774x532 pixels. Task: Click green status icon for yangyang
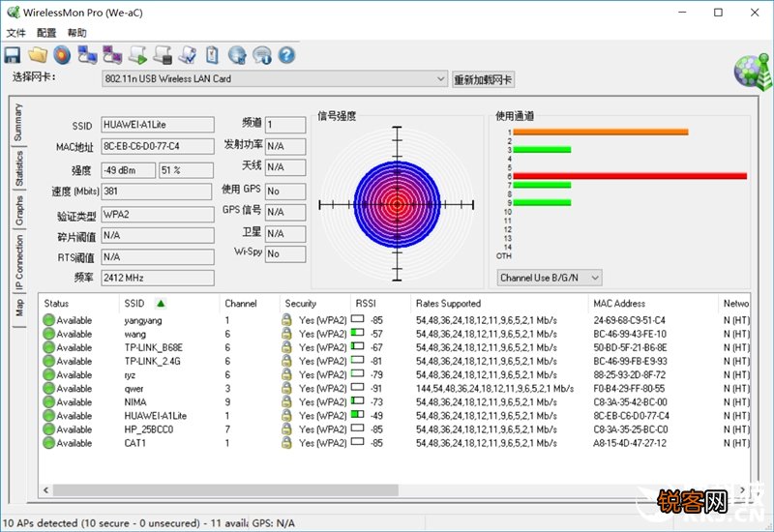coord(49,320)
